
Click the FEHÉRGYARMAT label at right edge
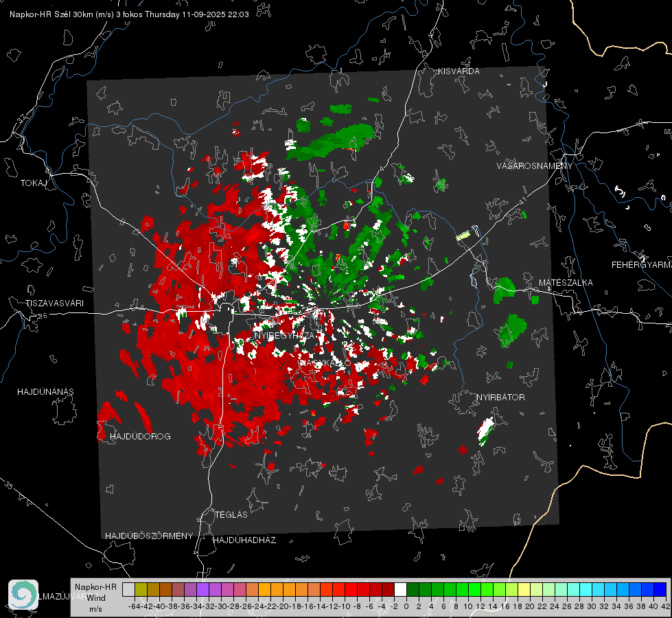pos(641,265)
